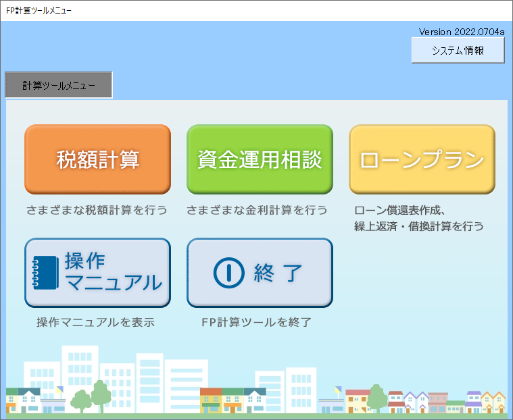This screenshot has width=513, height=420.
Task: Open システム情報 in the top right
Action: (458, 51)
